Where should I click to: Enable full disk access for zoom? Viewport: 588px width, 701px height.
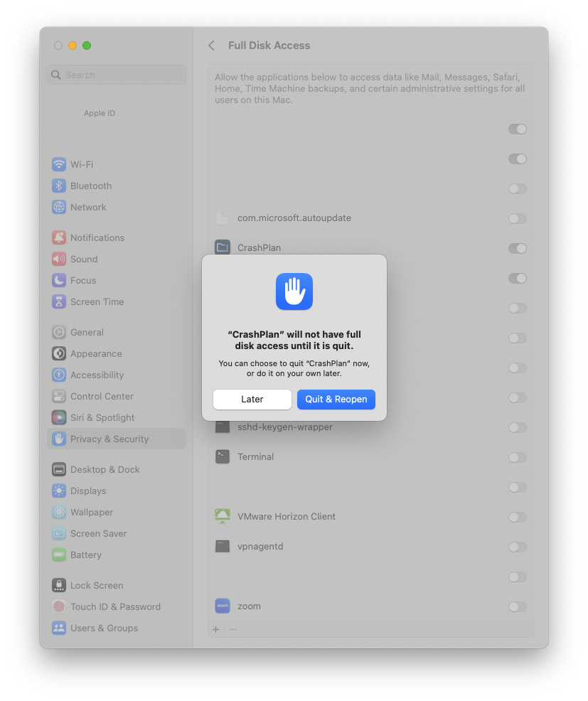[518, 606]
